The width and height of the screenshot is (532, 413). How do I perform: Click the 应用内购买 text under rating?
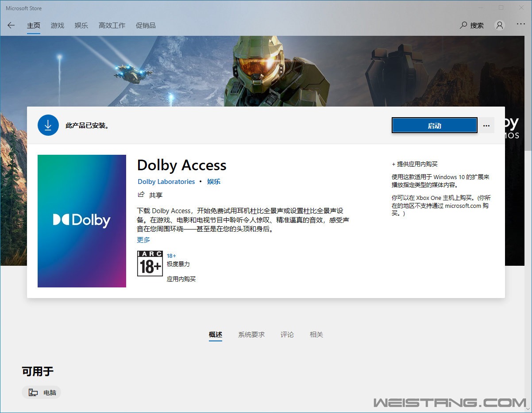pyautogui.click(x=181, y=279)
